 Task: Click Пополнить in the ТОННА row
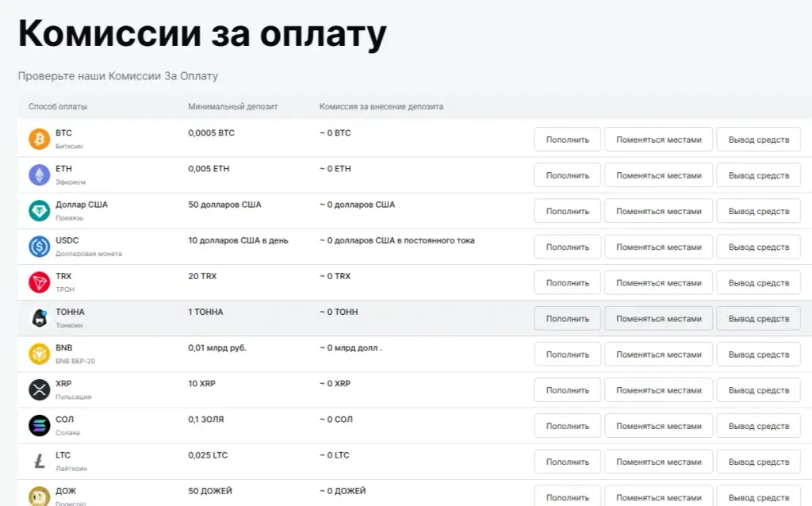coord(568,319)
